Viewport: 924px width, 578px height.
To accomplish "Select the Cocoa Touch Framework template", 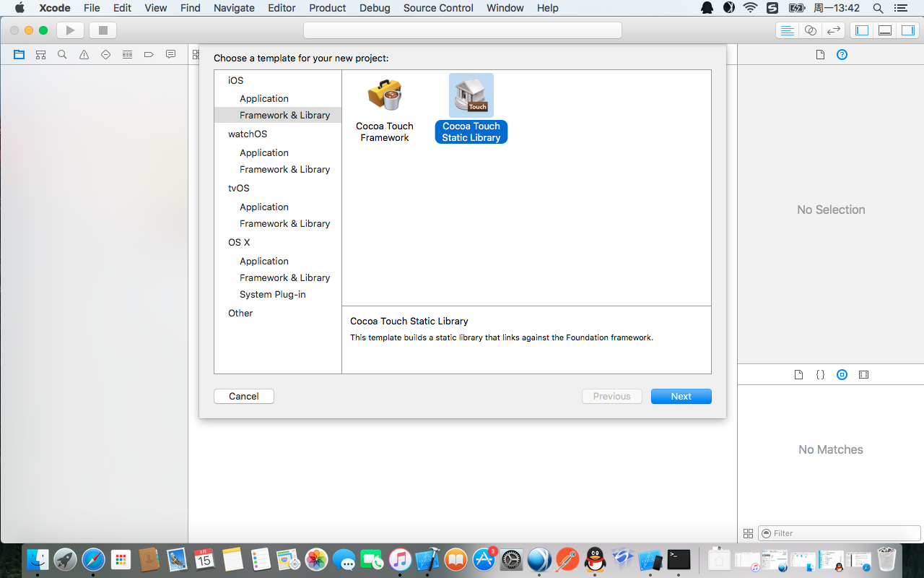I will pyautogui.click(x=385, y=109).
